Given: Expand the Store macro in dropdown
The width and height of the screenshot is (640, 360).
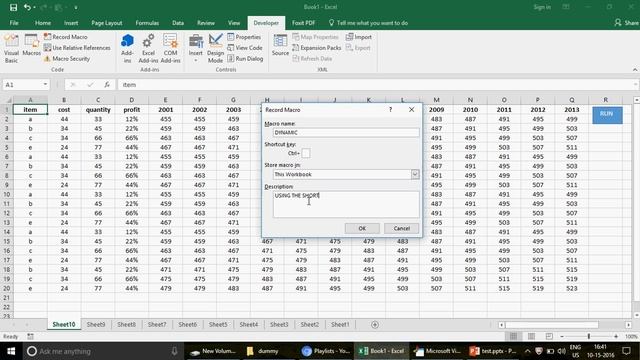Looking at the screenshot, I should pyautogui.click(x=415, y=174).
